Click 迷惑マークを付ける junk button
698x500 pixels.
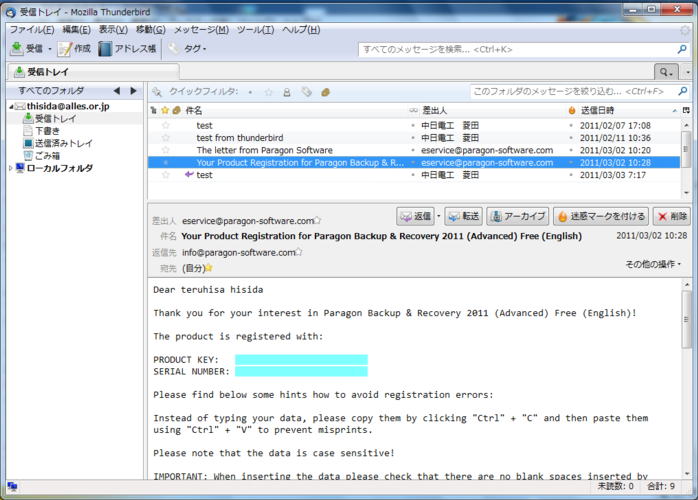tap(601, 216)
